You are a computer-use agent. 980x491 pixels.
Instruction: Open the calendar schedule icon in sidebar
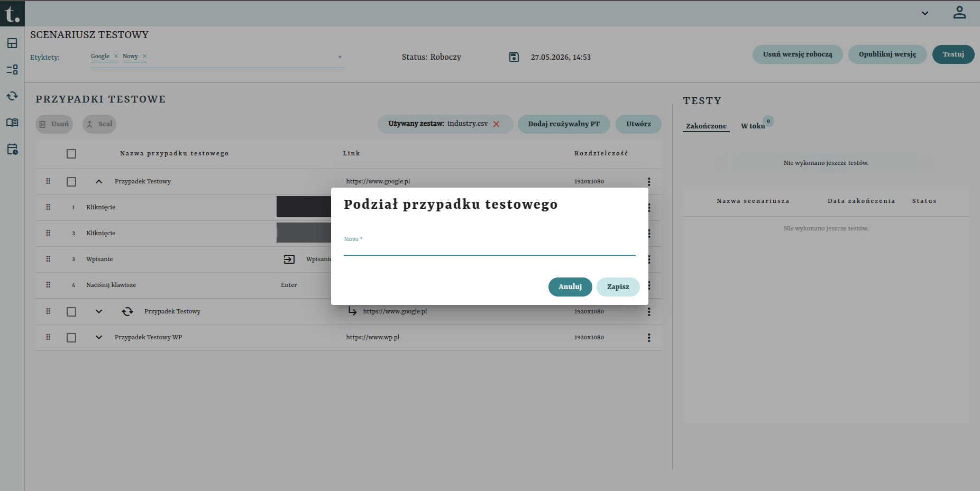12,149
